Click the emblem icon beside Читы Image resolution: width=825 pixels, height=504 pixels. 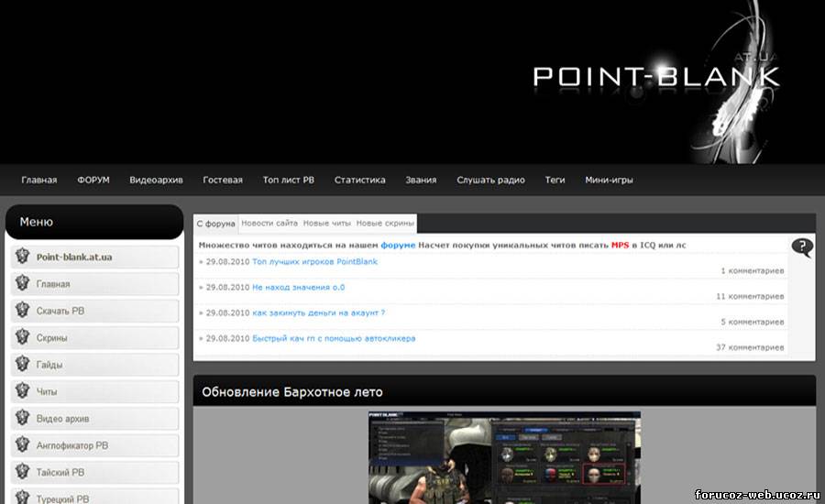tap(22, 391)
